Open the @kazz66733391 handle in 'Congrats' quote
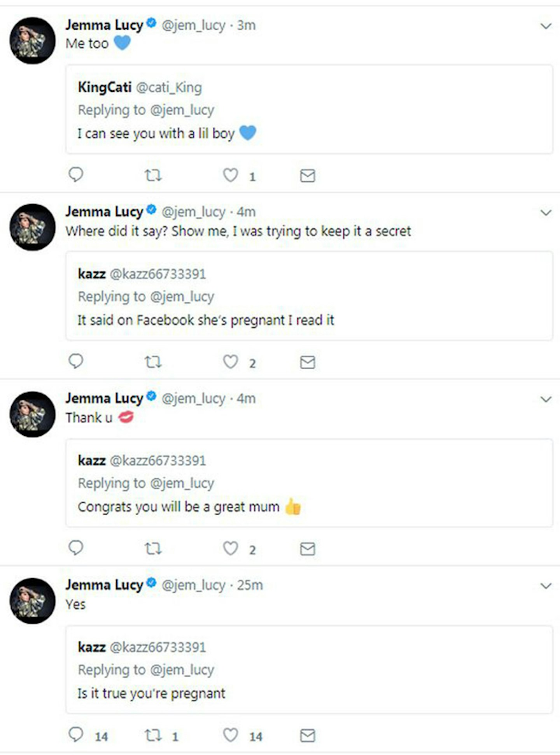This screenshot has width=560, height=755. coord(158,460)
